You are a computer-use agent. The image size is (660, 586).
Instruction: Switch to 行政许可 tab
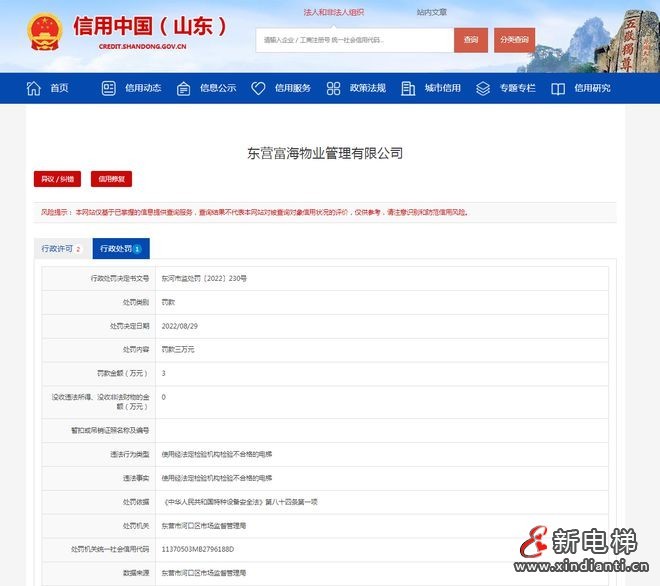click(x=61, y=248)
